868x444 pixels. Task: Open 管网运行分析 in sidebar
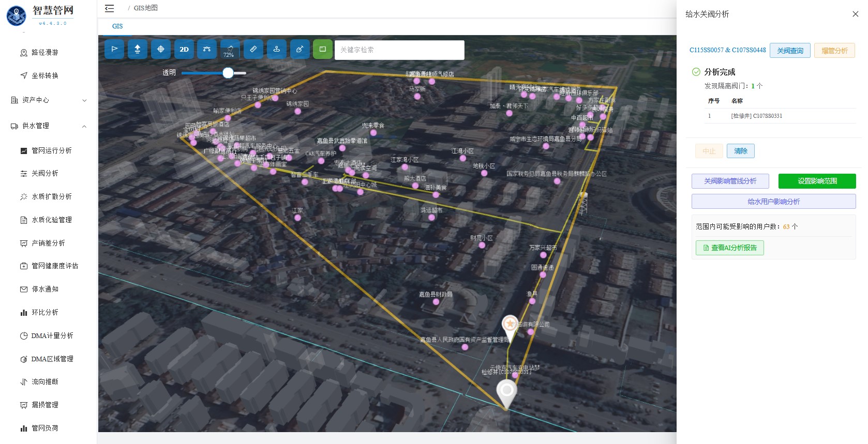tap(52, 150)
